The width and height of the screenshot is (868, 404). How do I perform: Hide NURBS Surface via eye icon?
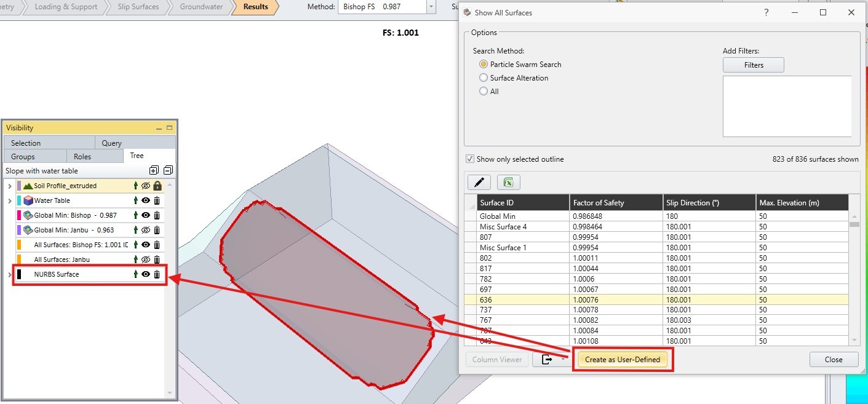pos(146,274)
